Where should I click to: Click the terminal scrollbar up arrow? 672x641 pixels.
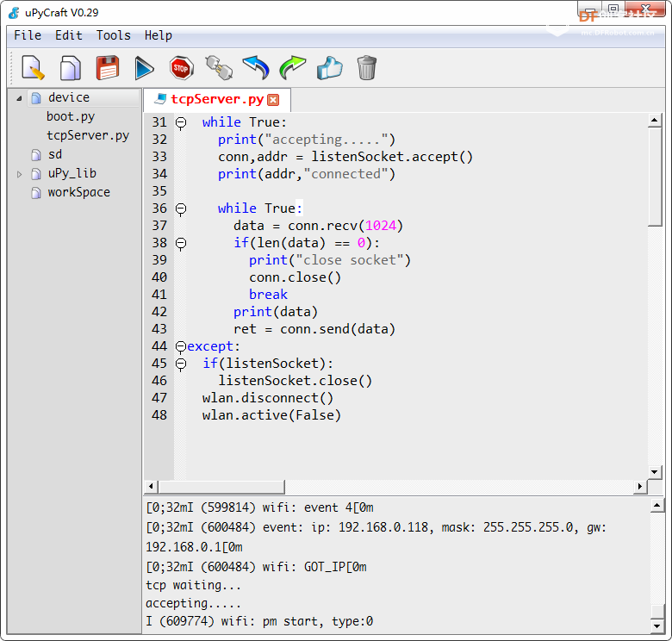click(x=657, y=506)
